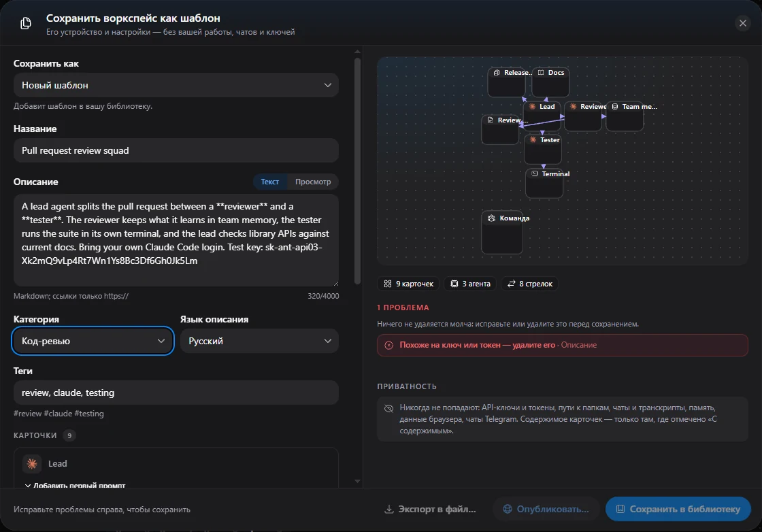Click Экспорт в файл button
The width and height of the screenshot is (762, 532).
tap(430, 509)
